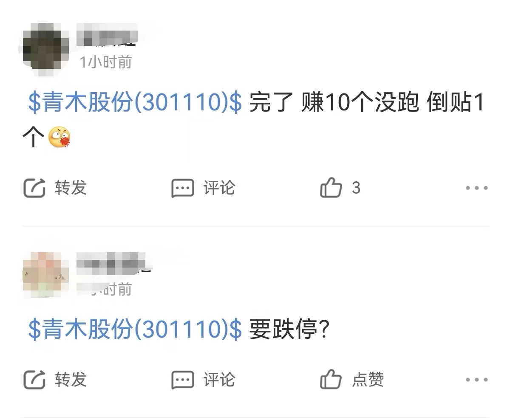Tap the first poster's blurred username
Viewport: 510px width, 420px height.
[x=107, y=35]
